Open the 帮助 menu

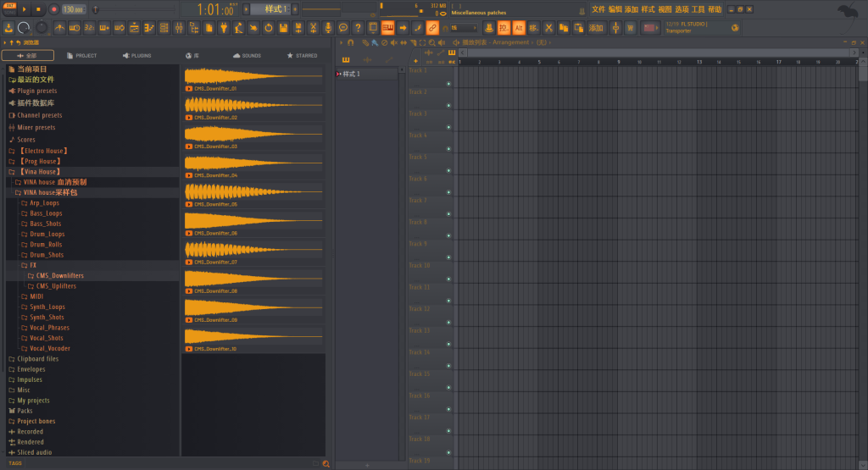pyautogui.click(x=715, y=9)
